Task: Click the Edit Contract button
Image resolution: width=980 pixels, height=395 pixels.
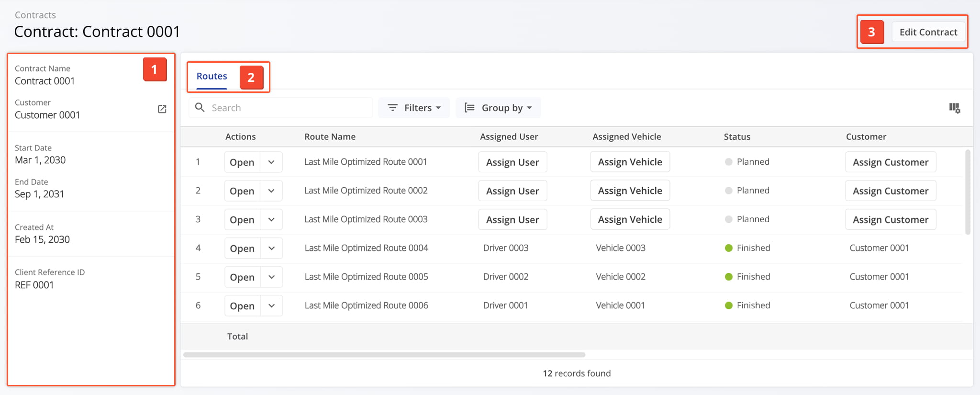Action: point(928,32)
